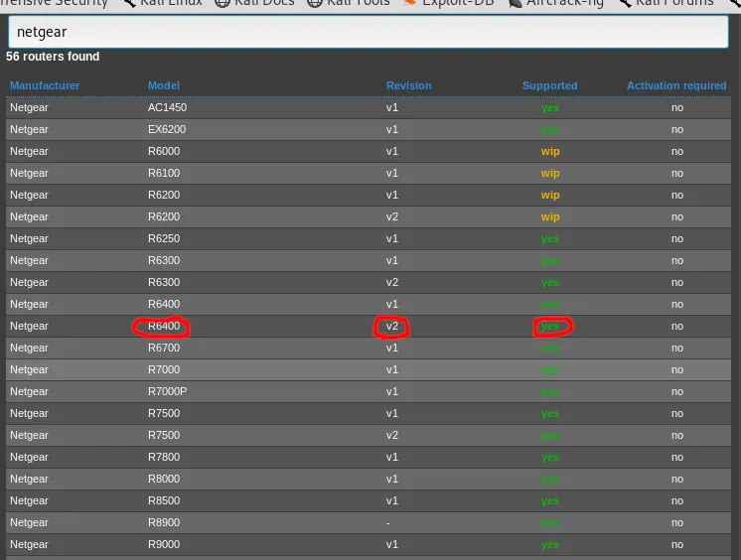Click the R8000 model cell

coord(164,479)
